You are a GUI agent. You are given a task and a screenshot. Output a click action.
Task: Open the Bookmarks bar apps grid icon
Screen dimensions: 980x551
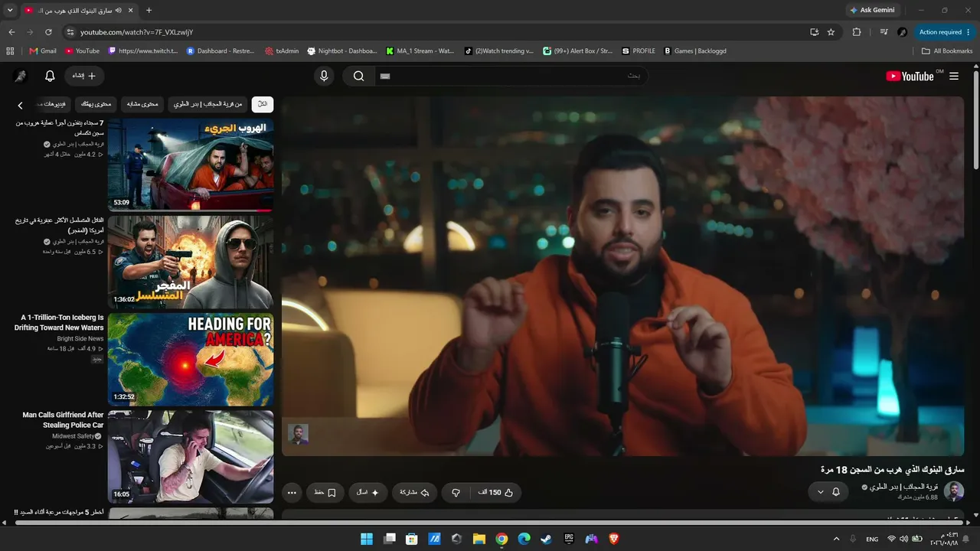tap(10, 51)
